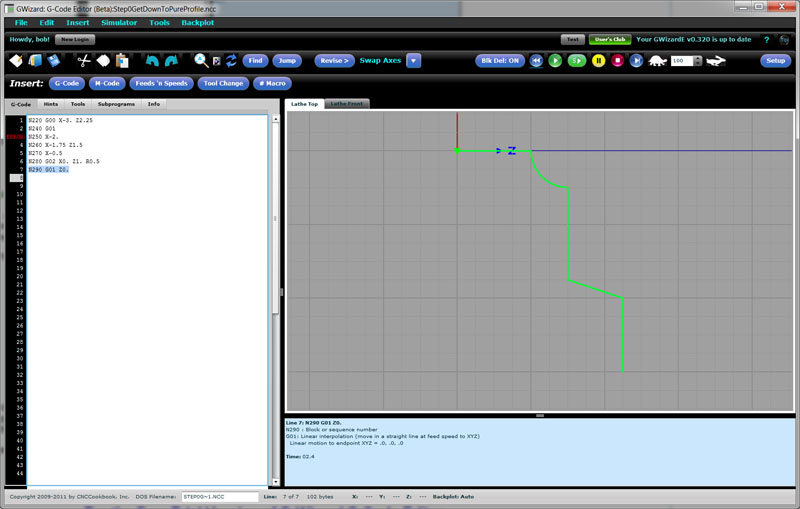Switch to the Tools tab
This screenshot has width=800, height=509.
tap(78, 104)
